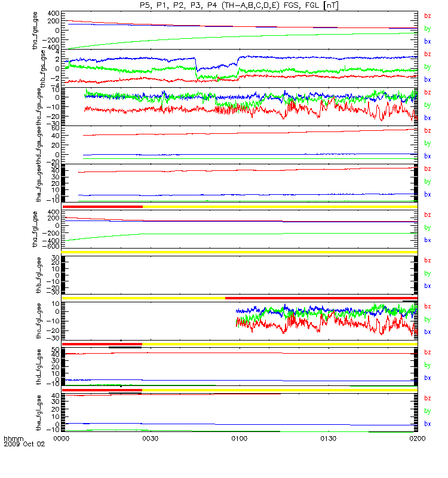Click red status bar segment above tha_fgl_gse

pyautogui.click(x=102, y=207)
